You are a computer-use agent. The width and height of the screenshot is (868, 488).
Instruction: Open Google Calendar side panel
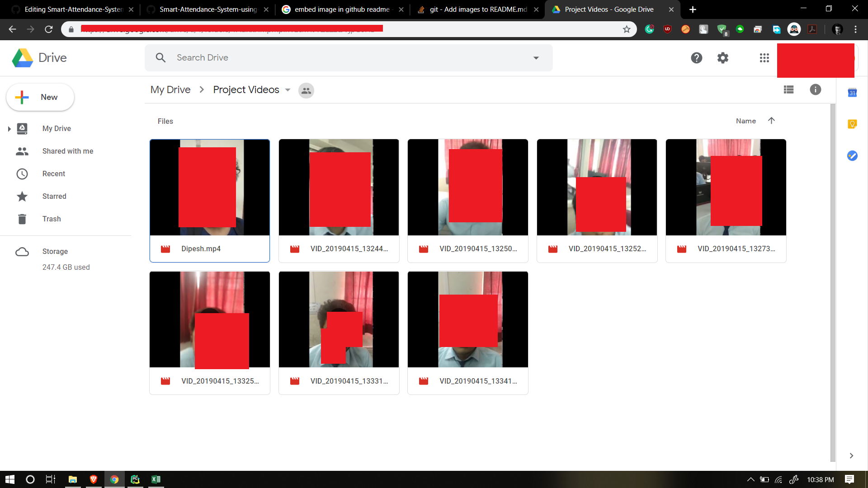click(x=852, y=93)
